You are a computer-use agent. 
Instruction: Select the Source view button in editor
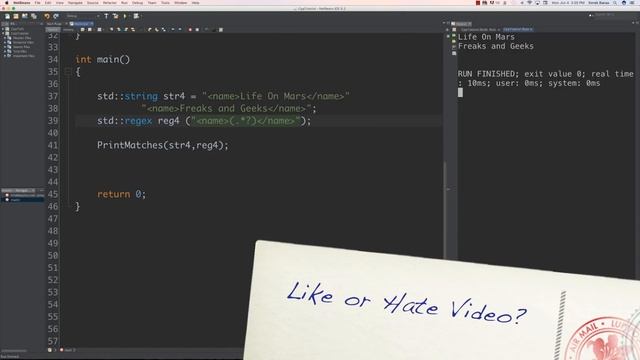click(53, 29)
